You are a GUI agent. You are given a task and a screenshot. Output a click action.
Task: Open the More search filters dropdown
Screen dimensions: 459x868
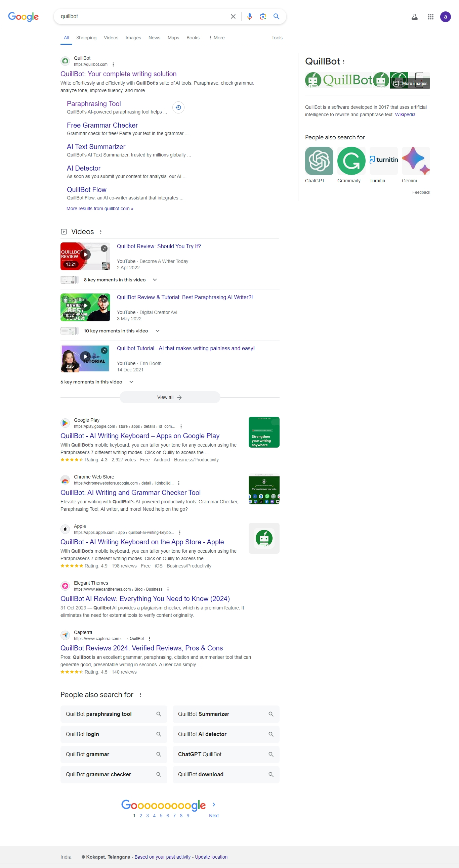(216, 38)
